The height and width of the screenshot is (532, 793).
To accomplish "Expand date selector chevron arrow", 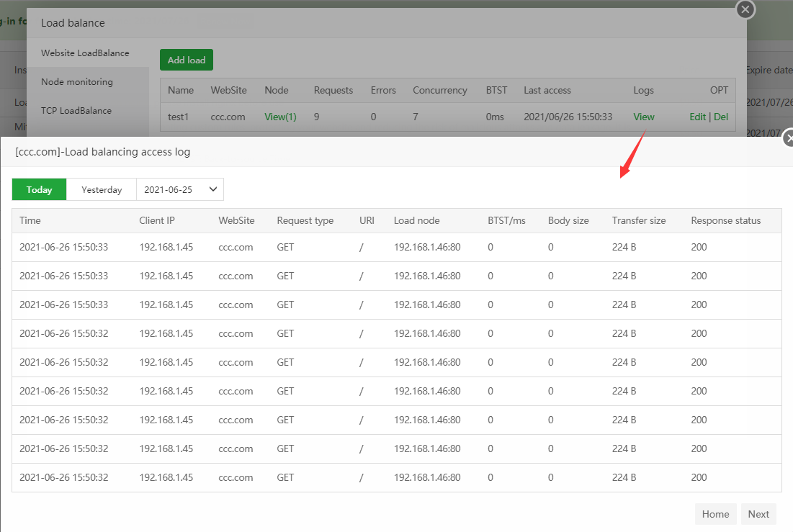I will click(x=212, y=189).
